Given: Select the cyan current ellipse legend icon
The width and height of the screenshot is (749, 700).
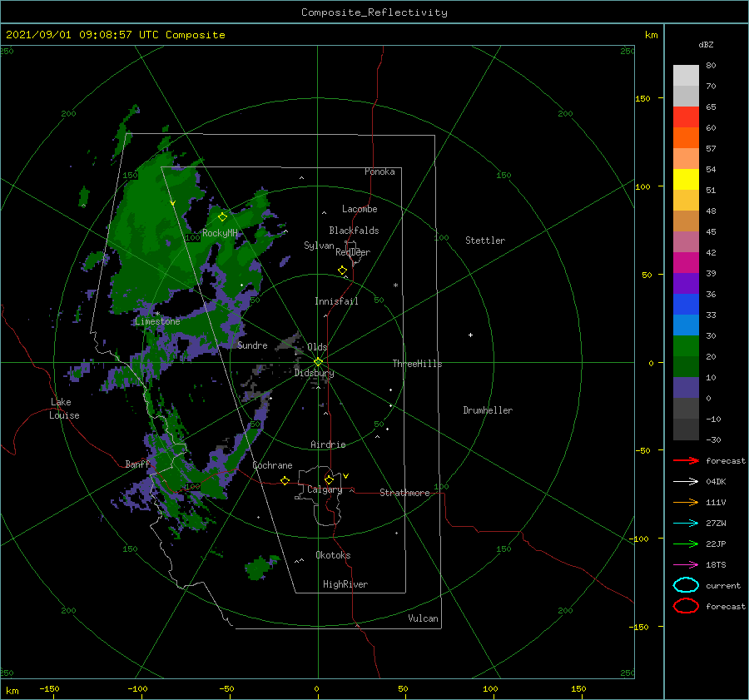Looking at the screenshot, I should click(686, 585).
